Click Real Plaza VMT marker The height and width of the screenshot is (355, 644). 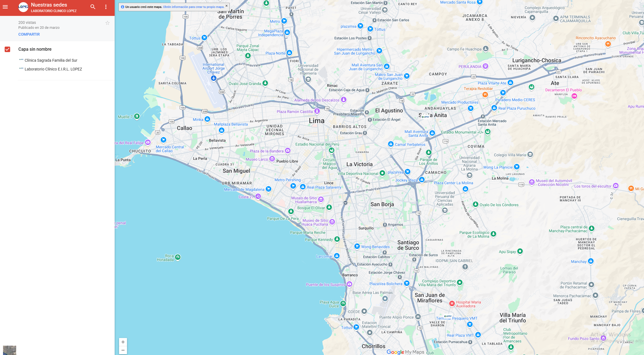(478, 335)
